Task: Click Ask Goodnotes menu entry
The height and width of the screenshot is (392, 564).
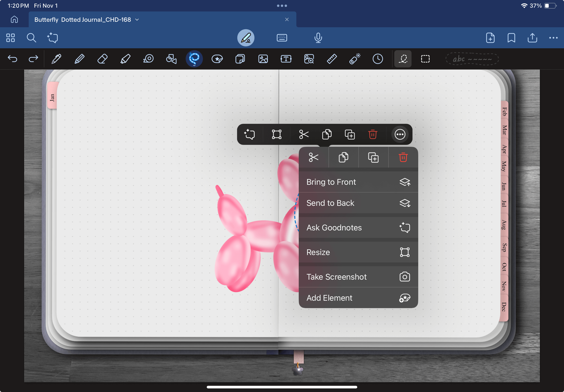Action: (x=358, y=228)
